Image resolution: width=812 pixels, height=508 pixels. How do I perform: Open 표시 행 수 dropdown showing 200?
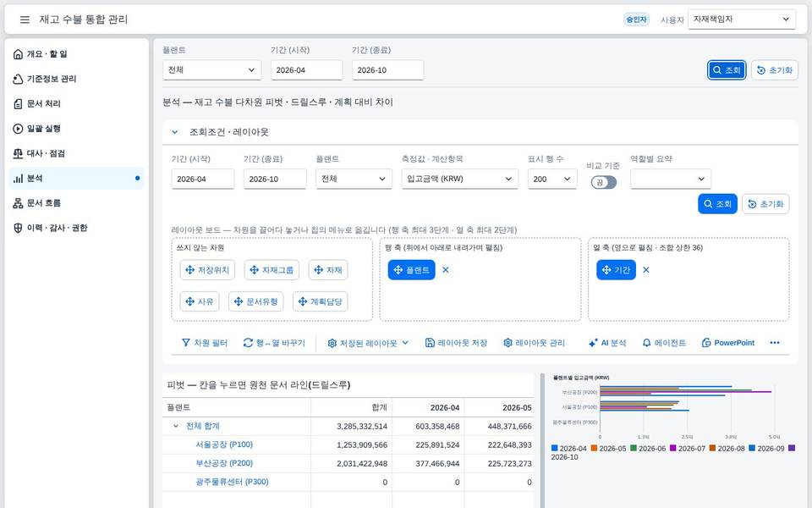(552, 179)
